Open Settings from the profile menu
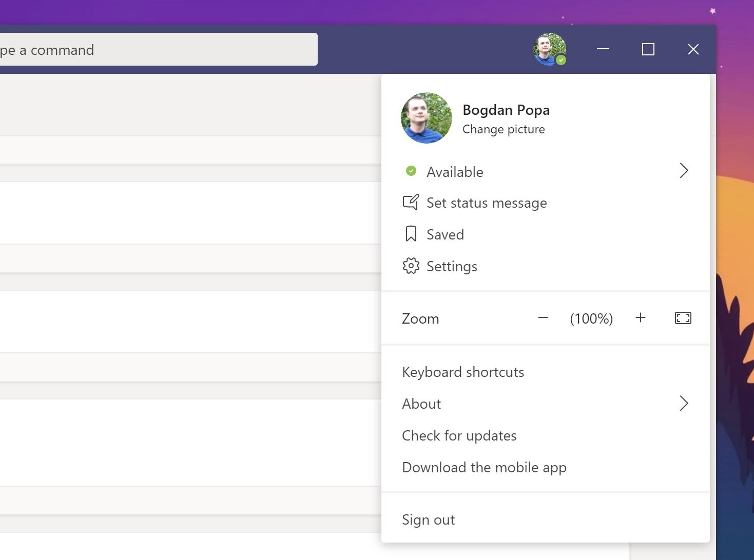Viewport: 754px width, 560px height. click(546, 267)
